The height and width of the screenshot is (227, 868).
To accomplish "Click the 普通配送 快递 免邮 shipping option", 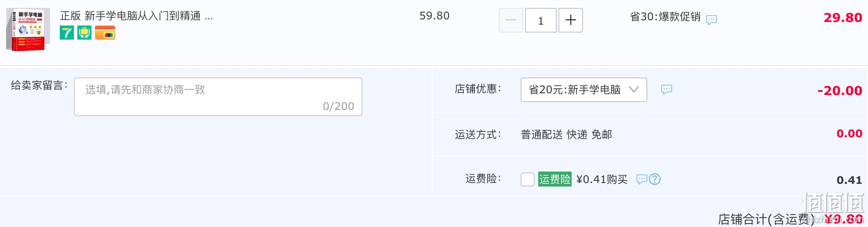I will point(566,135).
